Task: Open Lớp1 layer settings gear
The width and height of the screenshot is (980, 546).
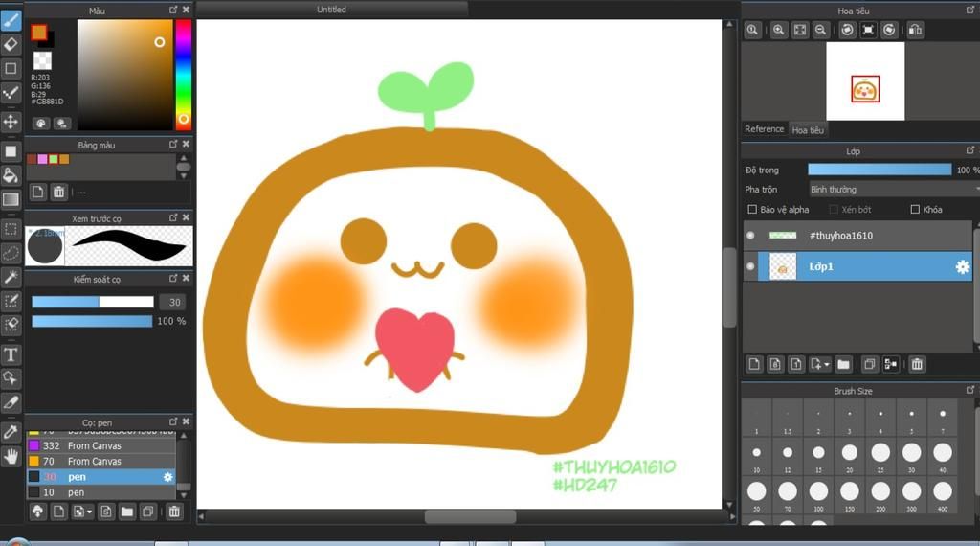Action: pyautogui.click(x=963, y=267)
